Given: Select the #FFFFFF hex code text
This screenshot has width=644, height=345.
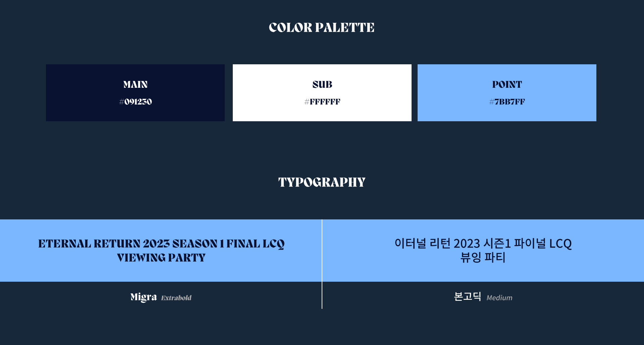Looking at the screenshot, I should [322, 102].
